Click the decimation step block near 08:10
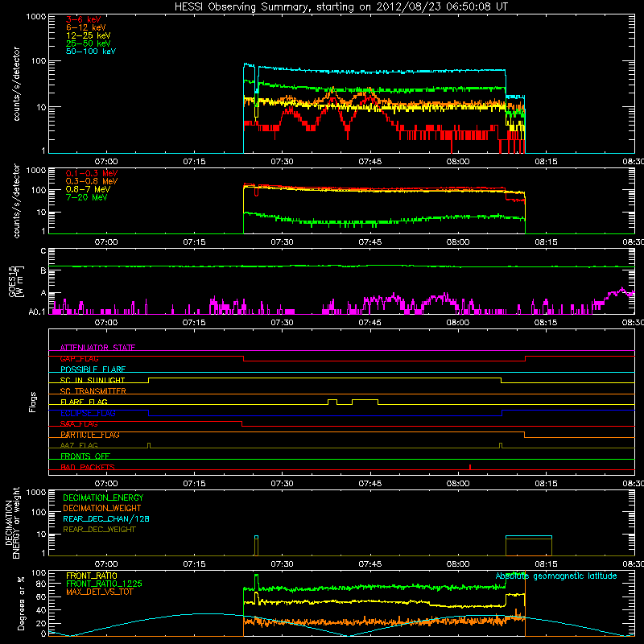Viewport: 644px width, 644px height. tap(529, 546)
